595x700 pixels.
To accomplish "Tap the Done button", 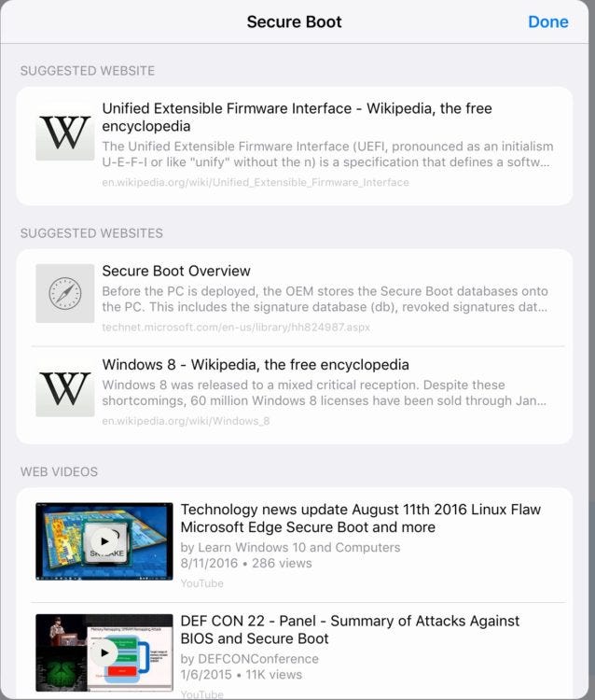I will pos(547,21).
